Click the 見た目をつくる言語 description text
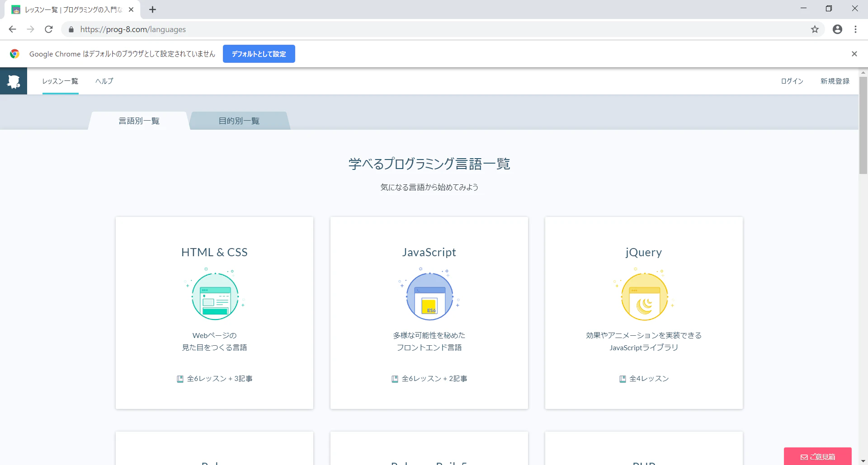 tap(214, 348)
